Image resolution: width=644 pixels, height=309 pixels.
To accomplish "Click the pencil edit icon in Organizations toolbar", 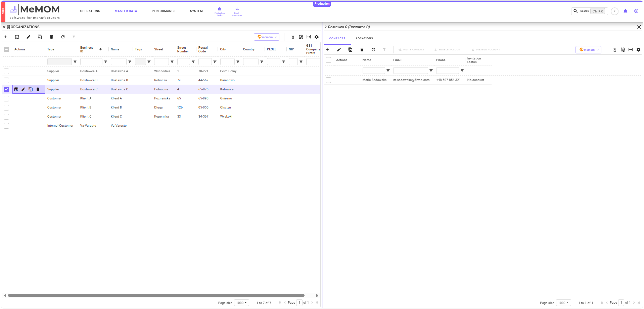I will pyautogui.click(x=29, y=37).
